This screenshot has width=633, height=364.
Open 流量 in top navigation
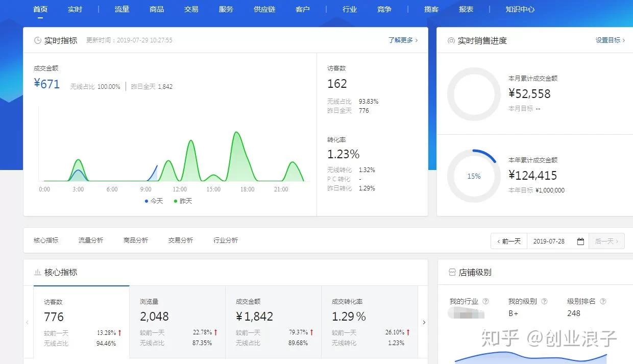pyautogui.click(x=122, y=9)
